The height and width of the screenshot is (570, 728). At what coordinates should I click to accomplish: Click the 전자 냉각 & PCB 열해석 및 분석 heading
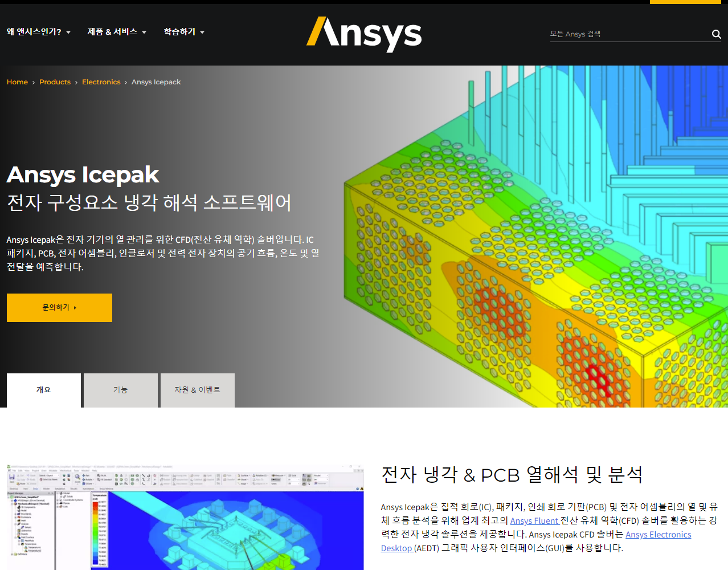pos(512,475)
